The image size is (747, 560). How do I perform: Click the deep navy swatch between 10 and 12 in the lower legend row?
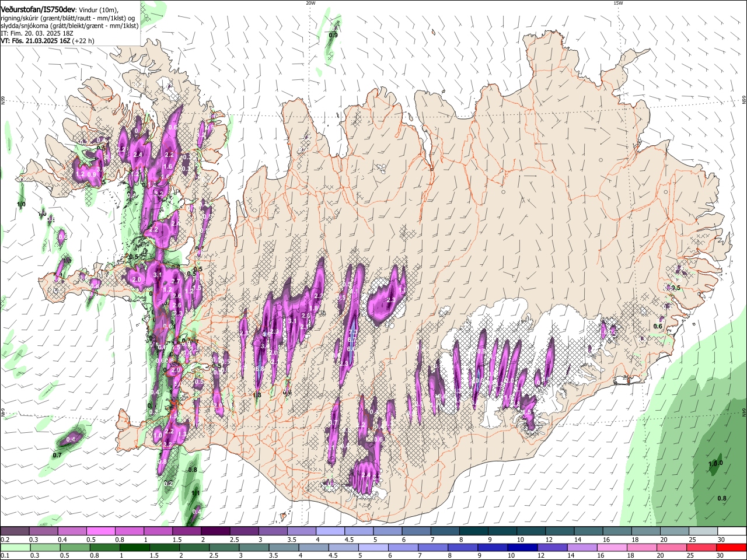522,548
